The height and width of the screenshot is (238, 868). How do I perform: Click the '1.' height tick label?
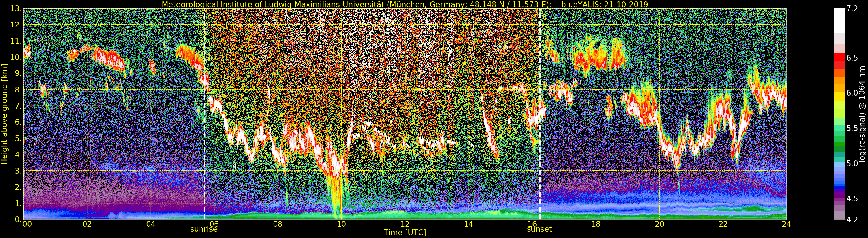point(18,203)
